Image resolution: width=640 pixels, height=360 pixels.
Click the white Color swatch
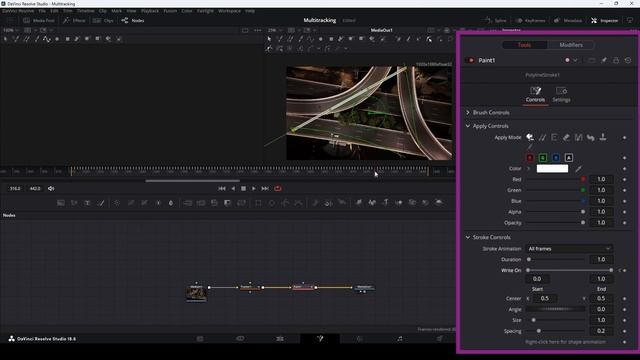tap(552, 169)
